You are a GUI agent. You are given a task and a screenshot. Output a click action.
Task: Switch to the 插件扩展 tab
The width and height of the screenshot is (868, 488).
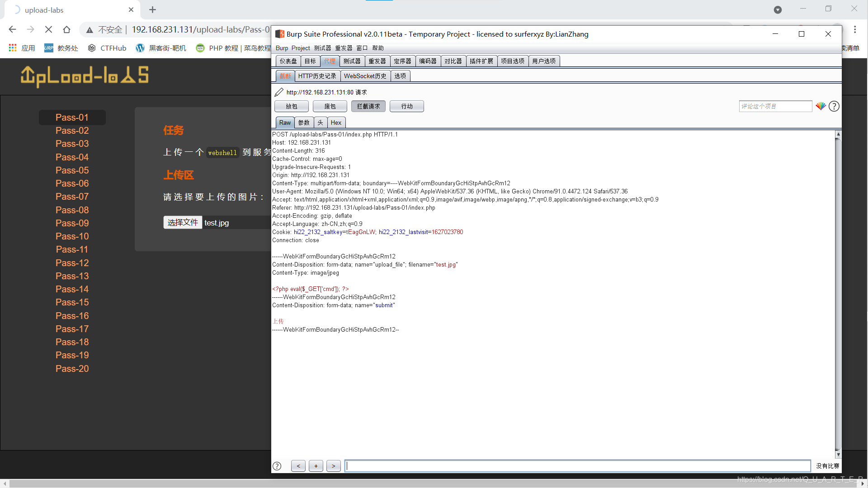tap(481, 61)
